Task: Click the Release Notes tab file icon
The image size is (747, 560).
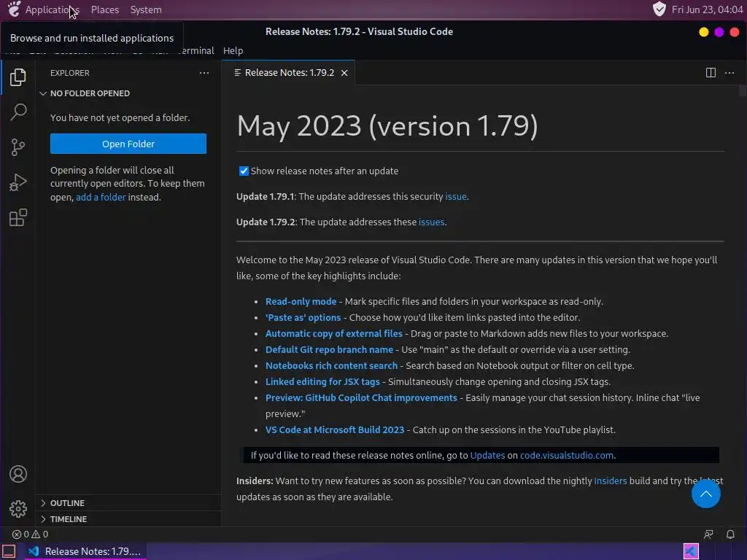Action: pyautogui.click(x=237, y=72)
